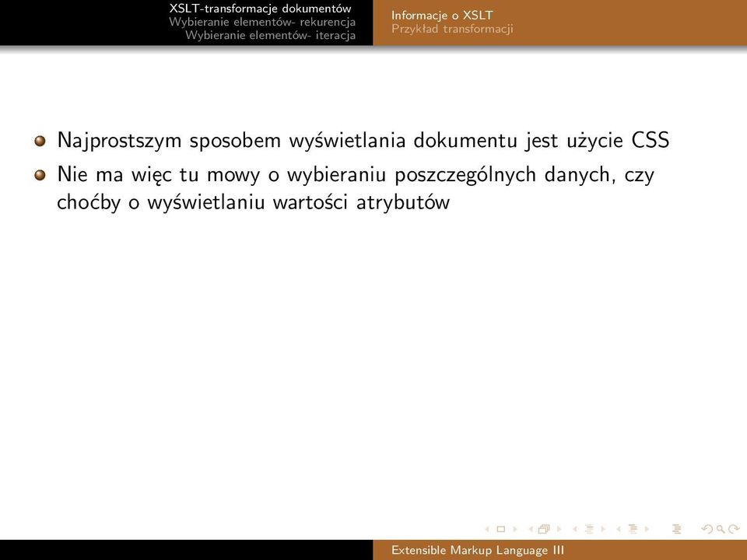The width and height of the screenshot is (747, 560).
Task: Click the slide rectangle navigation icon
Action: pyautogui.click(x=500, y=529)
